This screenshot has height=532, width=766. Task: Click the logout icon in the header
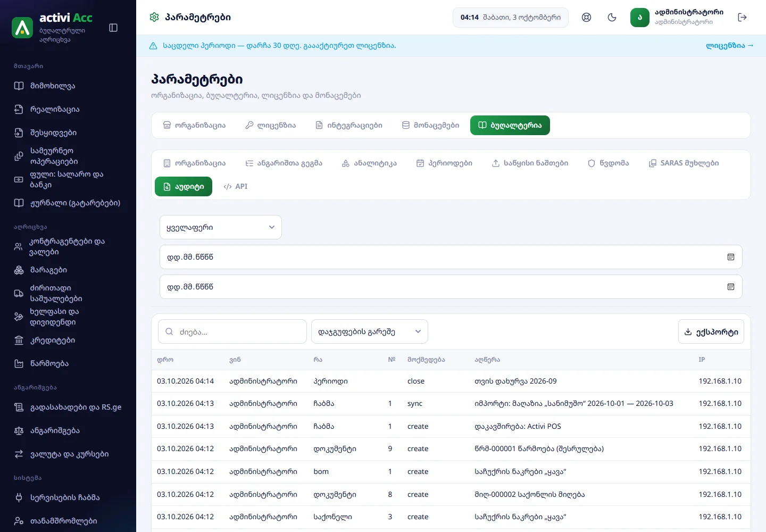[x=743, y=17]
